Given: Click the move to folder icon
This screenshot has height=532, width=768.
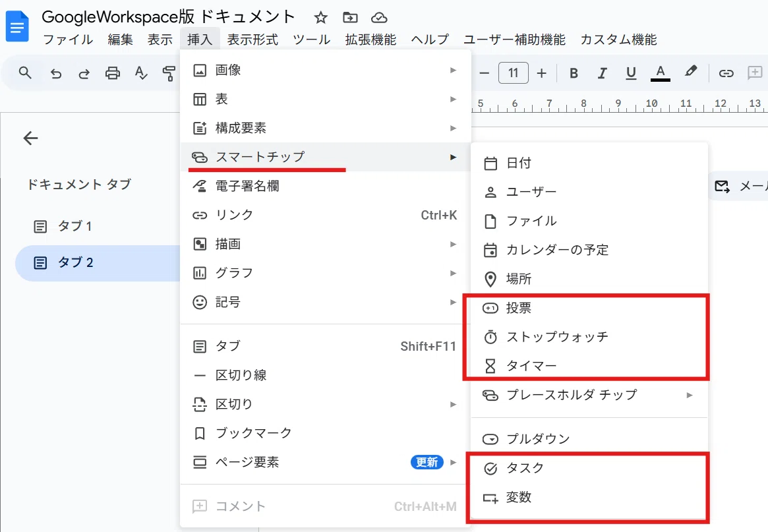Looking at the screenshot, I should pyautogui.click(x=349, y=18).
